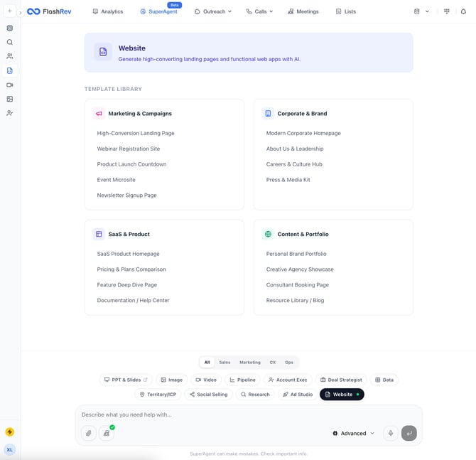
Task: Choose the SaaS Product Homepage template
Action: 128,254
